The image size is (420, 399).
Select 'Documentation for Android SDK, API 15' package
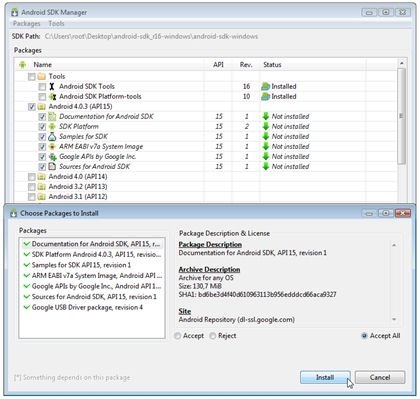[92, 244]
